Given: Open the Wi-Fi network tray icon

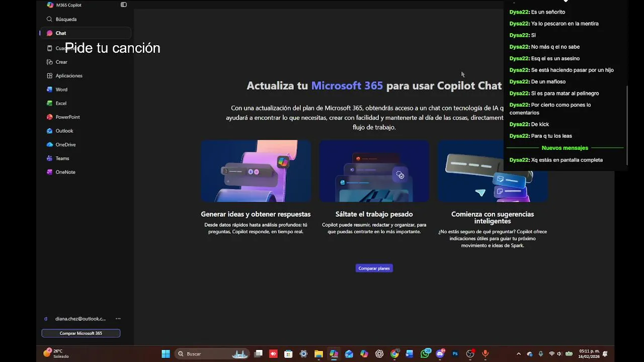Looking at the screenshot, I should (x=551, y=354).
